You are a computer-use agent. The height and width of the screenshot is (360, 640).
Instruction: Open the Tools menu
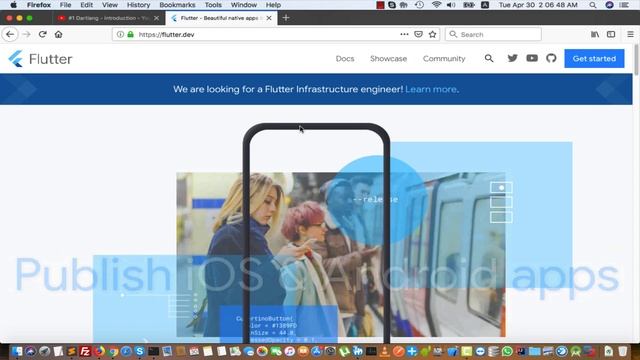tap(213, 5)
